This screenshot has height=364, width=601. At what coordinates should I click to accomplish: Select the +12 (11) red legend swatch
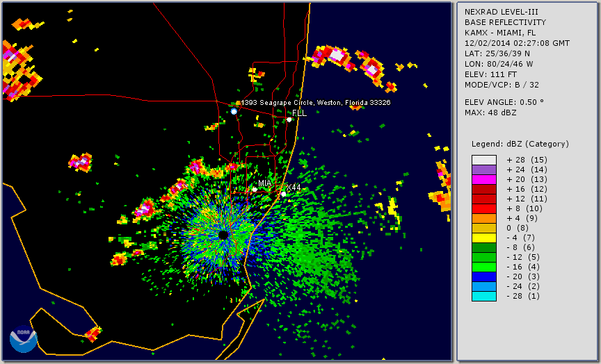click(484, 199)
